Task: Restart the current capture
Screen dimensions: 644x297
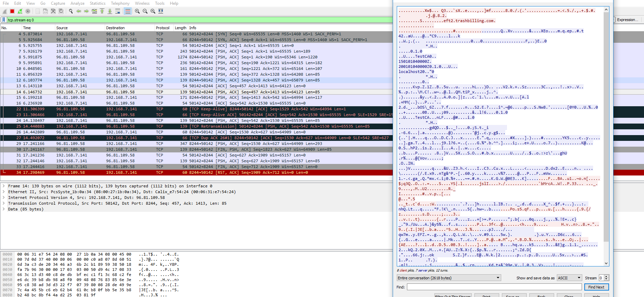Action: (x=20, y=11)
